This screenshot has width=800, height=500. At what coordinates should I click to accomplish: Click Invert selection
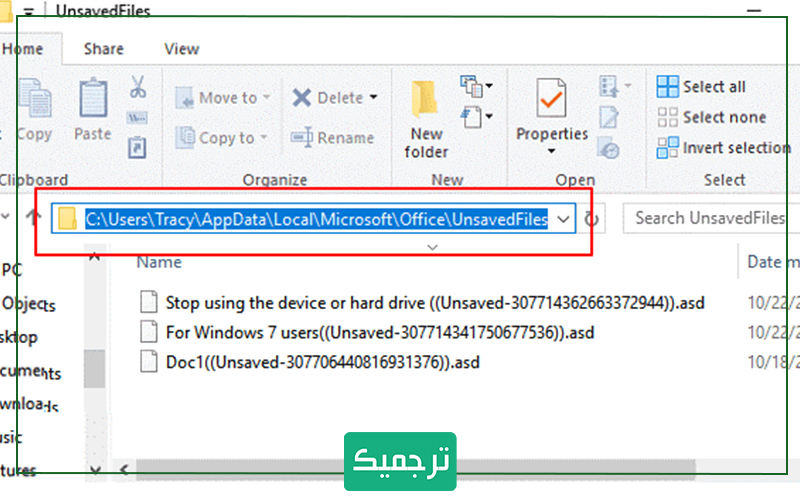pyautogui.click(x=723, y=148)
